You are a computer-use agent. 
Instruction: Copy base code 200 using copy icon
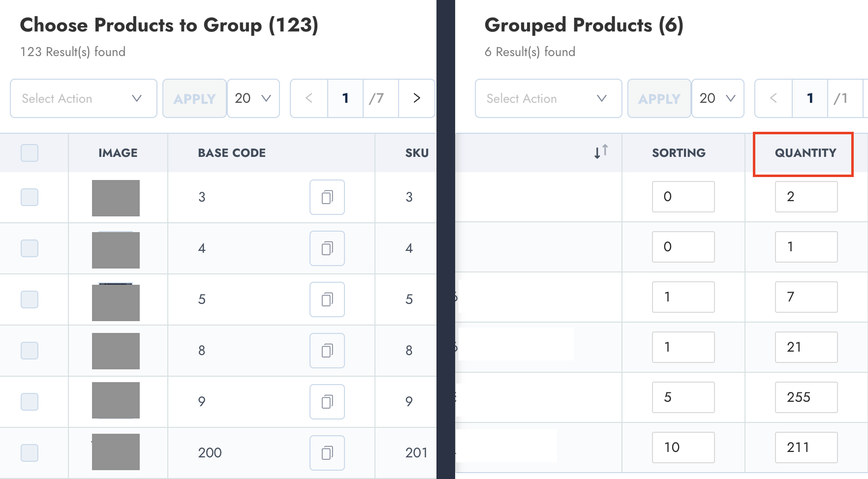point(327,452)
